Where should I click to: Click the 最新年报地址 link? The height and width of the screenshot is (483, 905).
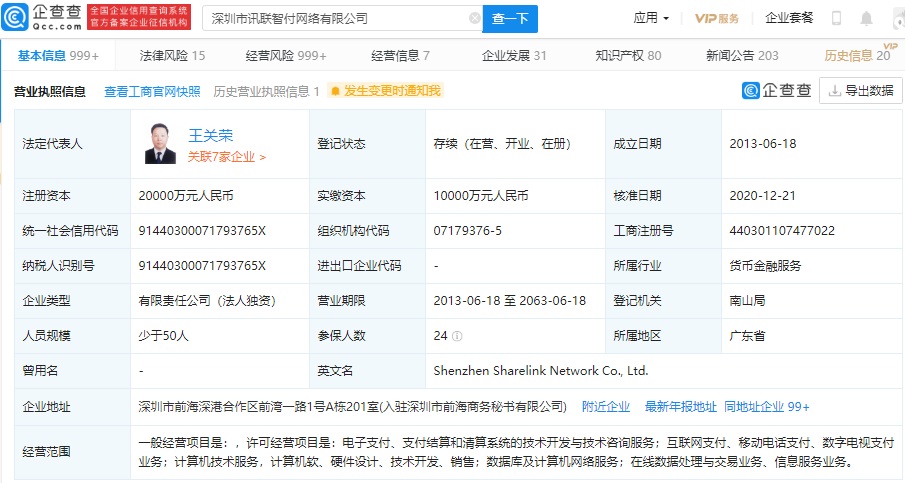680,407
